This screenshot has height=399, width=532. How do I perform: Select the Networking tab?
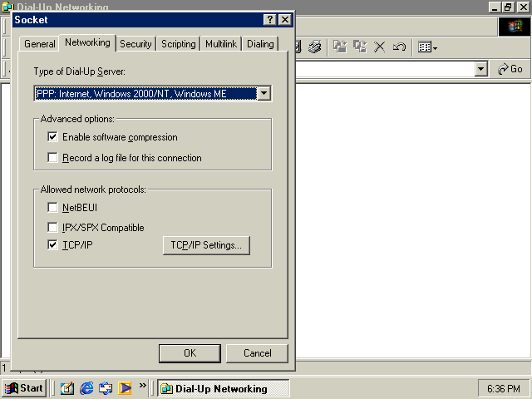(87, 42)
